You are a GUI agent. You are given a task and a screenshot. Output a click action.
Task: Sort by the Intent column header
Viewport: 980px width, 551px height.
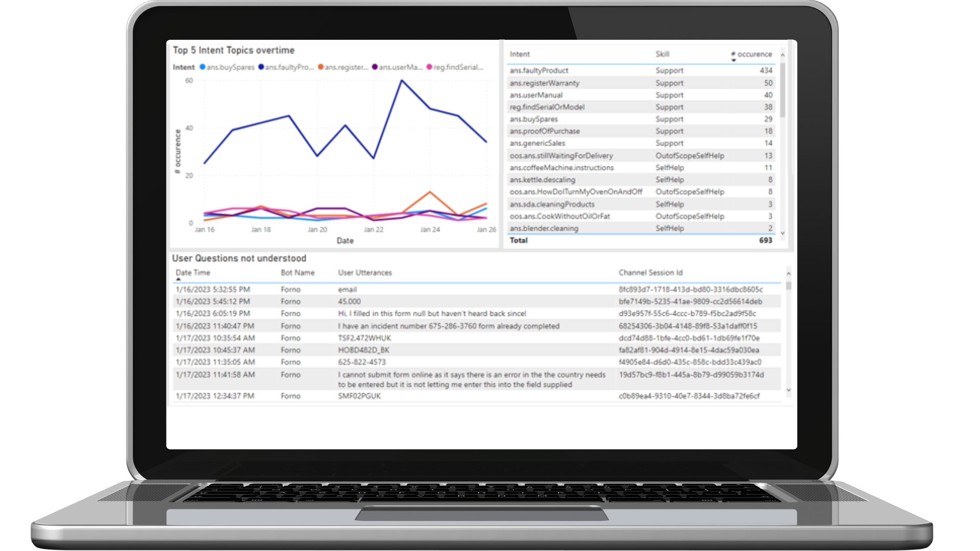click(x=520, y=54)
